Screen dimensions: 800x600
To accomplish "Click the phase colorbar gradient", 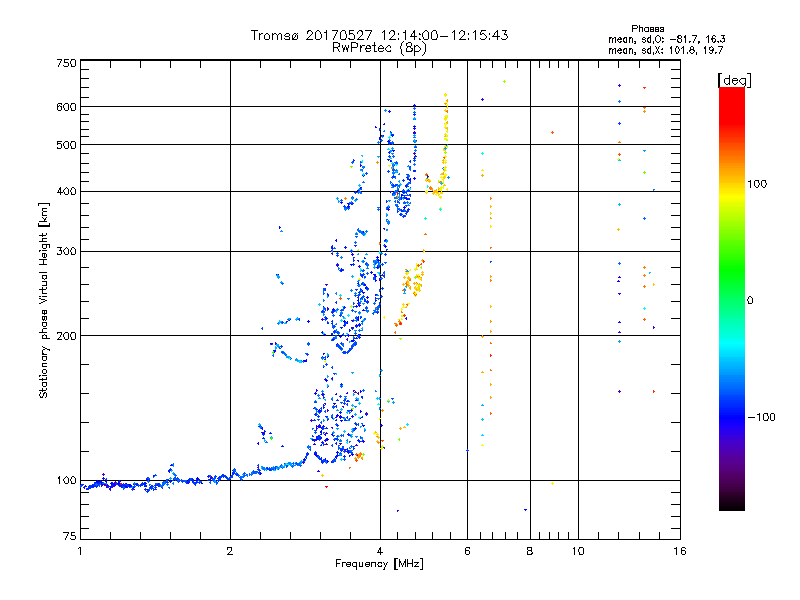I will pyautogui.click(x=732, y=299).
